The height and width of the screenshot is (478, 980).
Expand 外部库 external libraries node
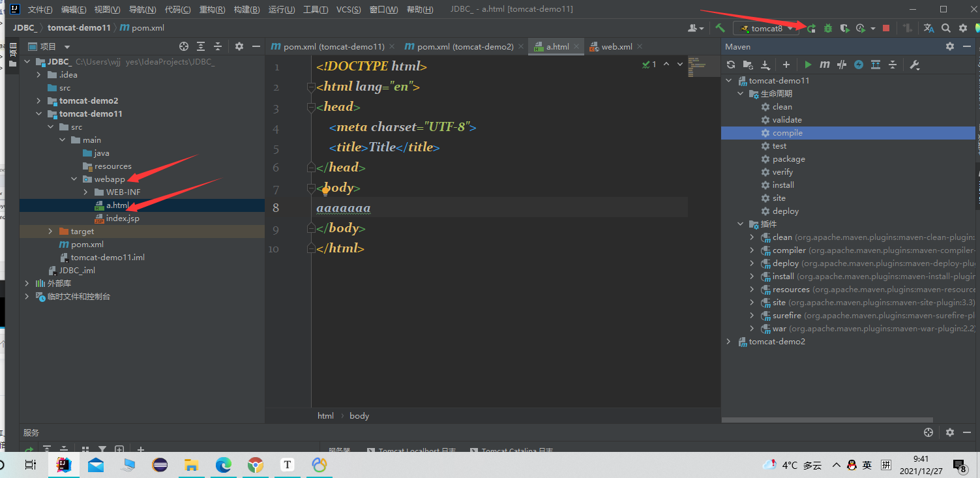point(27,283)
